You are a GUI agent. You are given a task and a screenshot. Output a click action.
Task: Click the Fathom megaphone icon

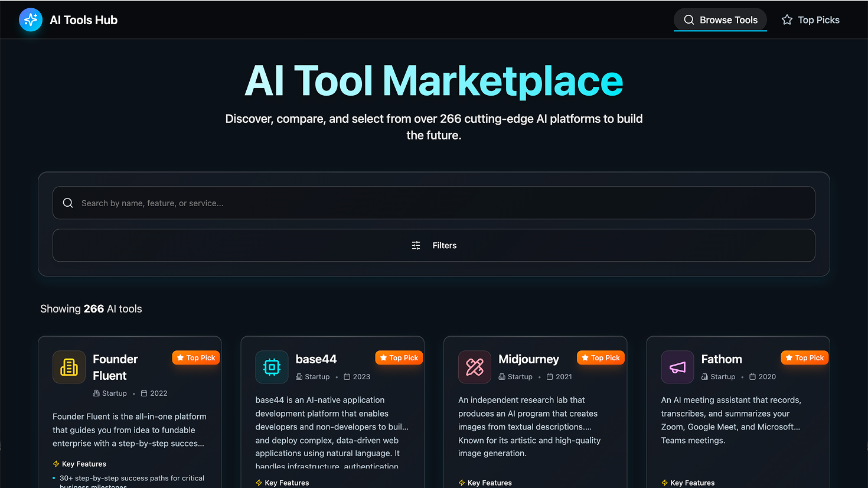(677, 367)
